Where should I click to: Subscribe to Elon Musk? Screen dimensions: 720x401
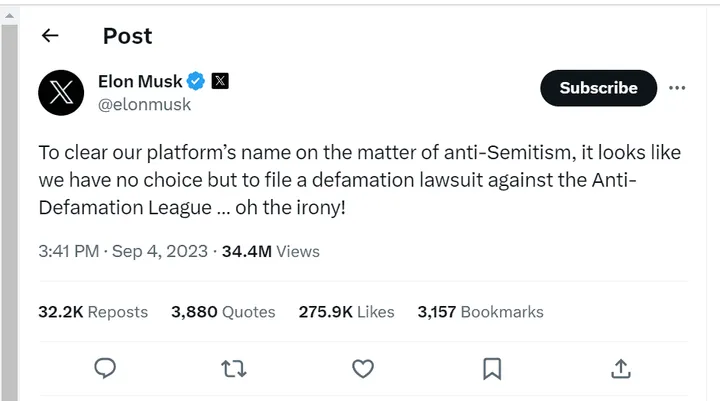(598, 88)
